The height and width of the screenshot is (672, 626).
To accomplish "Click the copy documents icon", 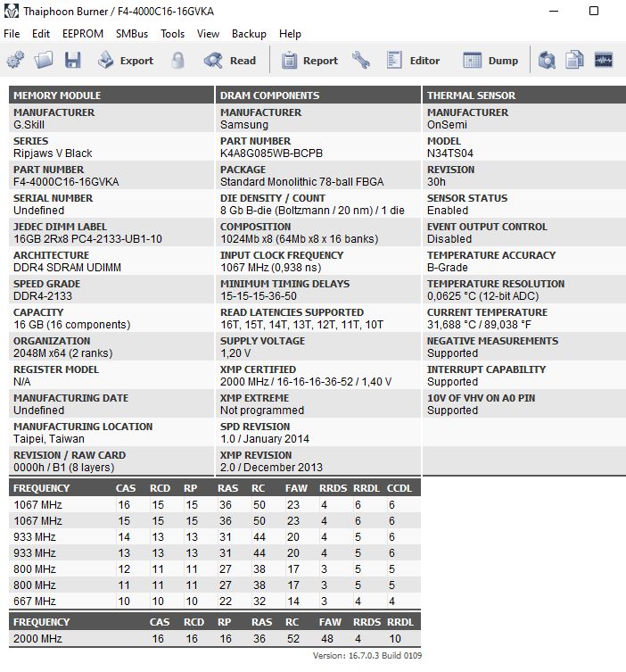I will (574, 61).
